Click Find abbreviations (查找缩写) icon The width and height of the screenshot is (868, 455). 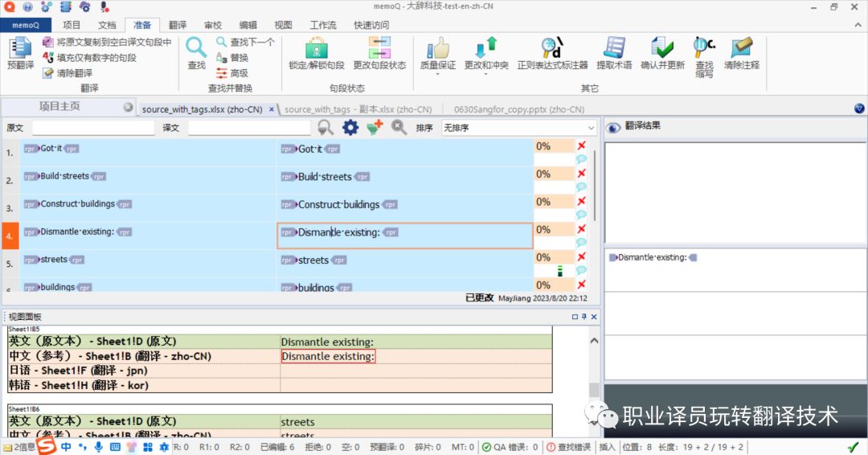(704, 57)
